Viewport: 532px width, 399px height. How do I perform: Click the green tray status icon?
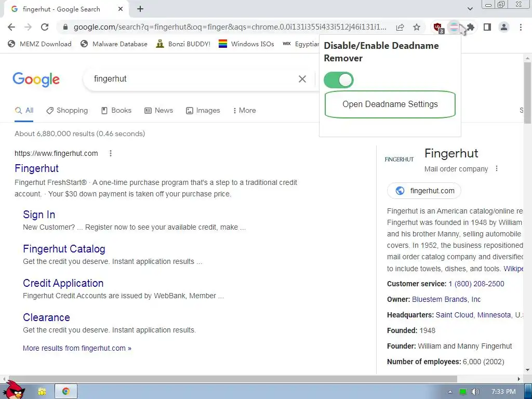tap(462, 392)
